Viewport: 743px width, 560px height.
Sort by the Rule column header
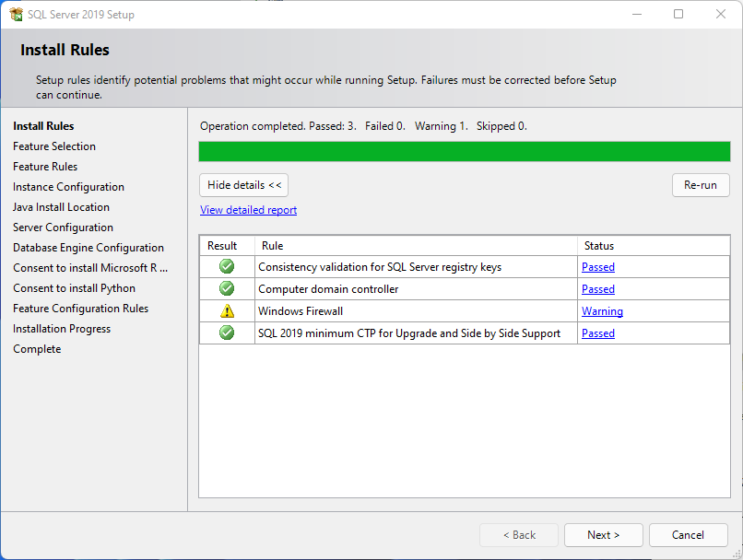coord(416,246)
